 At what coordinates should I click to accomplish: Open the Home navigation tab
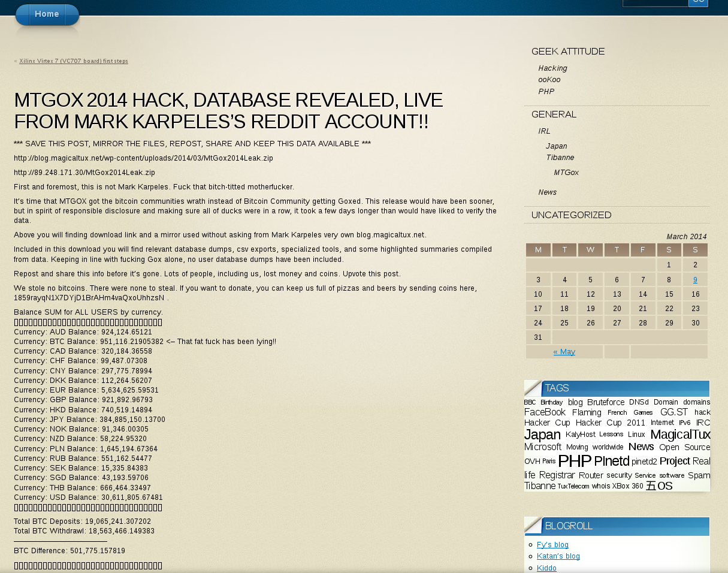point(47,14)
